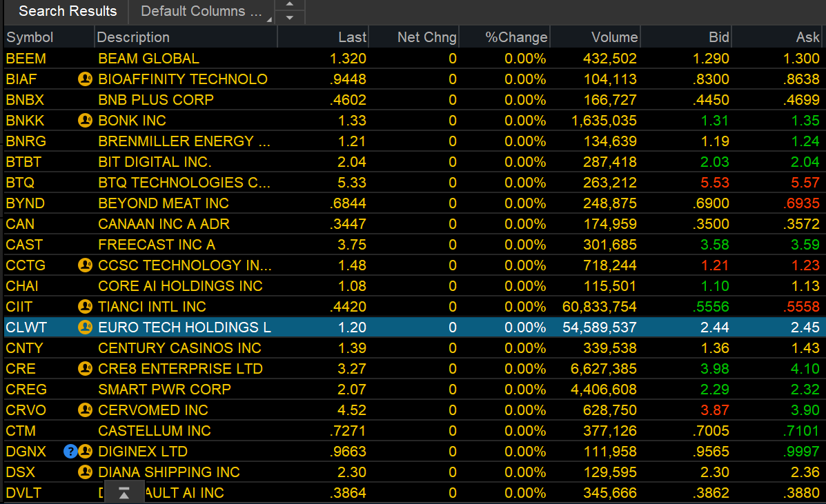The height and width of the screenshot is (504, 826).
Task: Select CORE AI HOLDINGS INC
Action: pyautogui.click(x=180, y=286)
